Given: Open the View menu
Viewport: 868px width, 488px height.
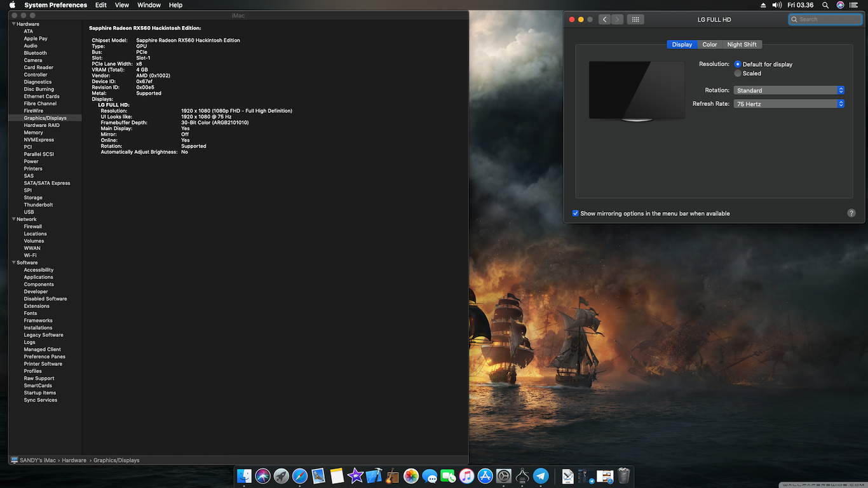Looking at the screenshot, I should coord(122,4).
